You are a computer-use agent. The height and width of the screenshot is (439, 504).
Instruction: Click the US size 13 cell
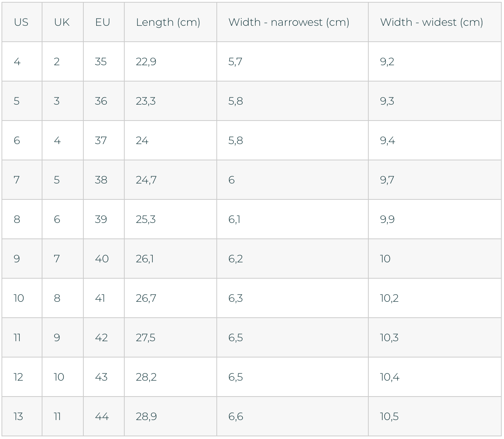tap(22, 416)
